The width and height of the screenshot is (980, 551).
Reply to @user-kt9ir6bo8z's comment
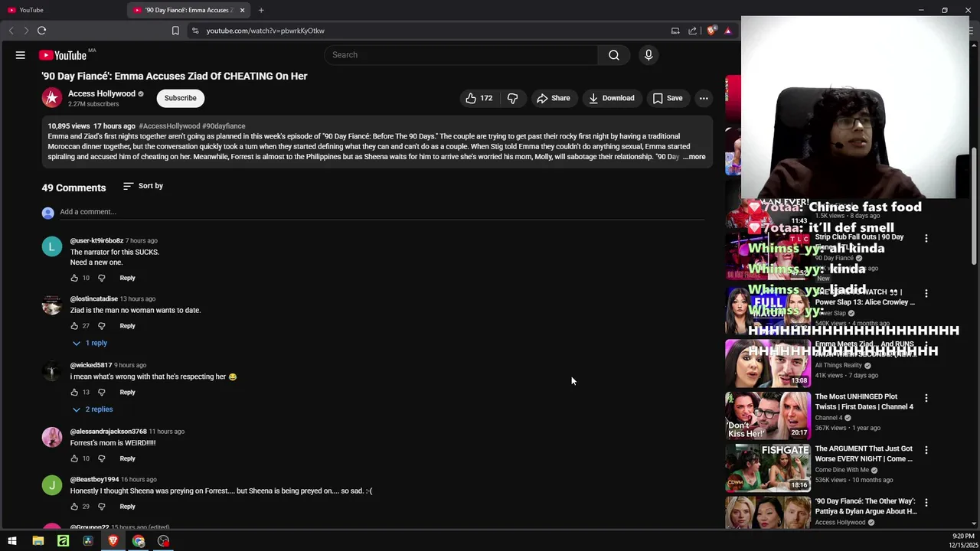[x=127, y=278]
